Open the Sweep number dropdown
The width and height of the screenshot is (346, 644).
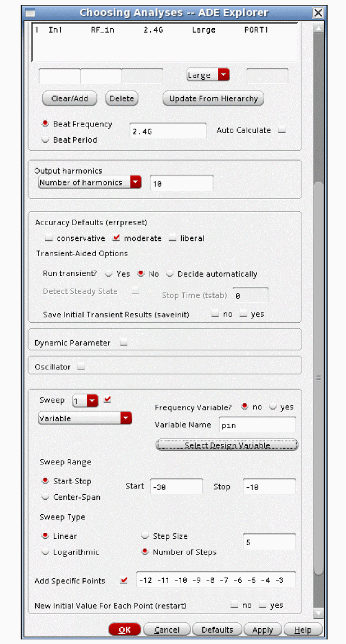point(85,400)
